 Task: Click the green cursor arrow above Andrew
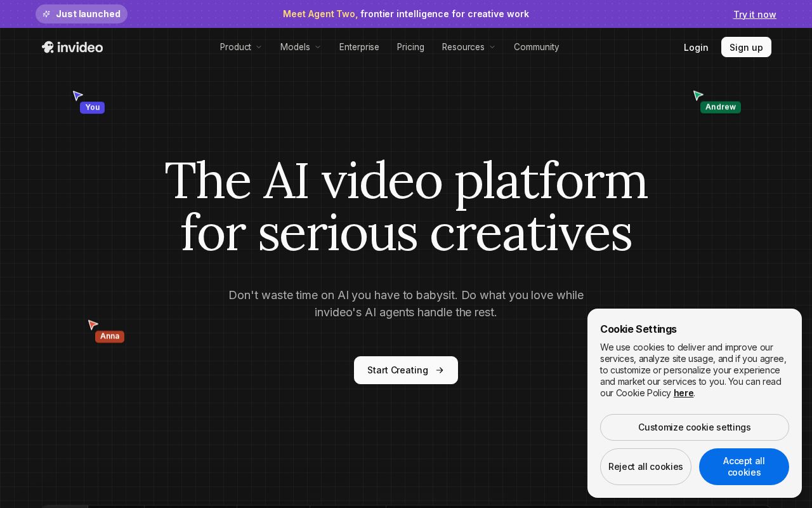(698, 95)
